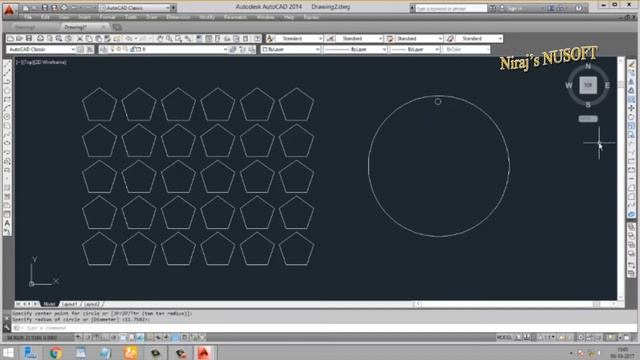This screenshot has height=360, width=640.
Task: Toggle Snap Mode in status bar
Action: [x=87, y=338]
